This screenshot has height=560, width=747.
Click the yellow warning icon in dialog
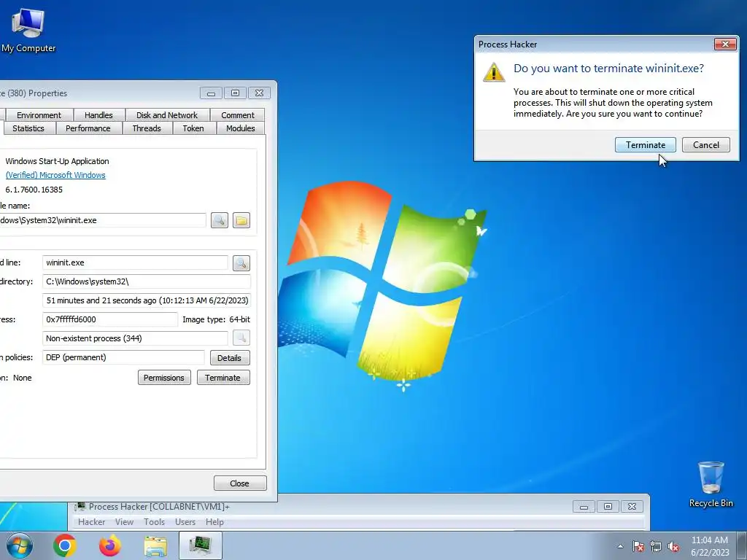coord(494,72)
